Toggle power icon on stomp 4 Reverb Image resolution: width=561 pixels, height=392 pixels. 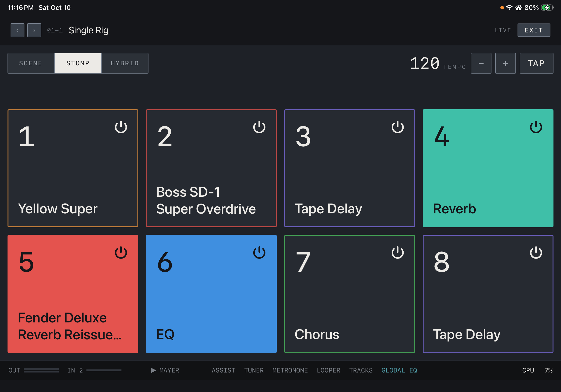(536, 127)
